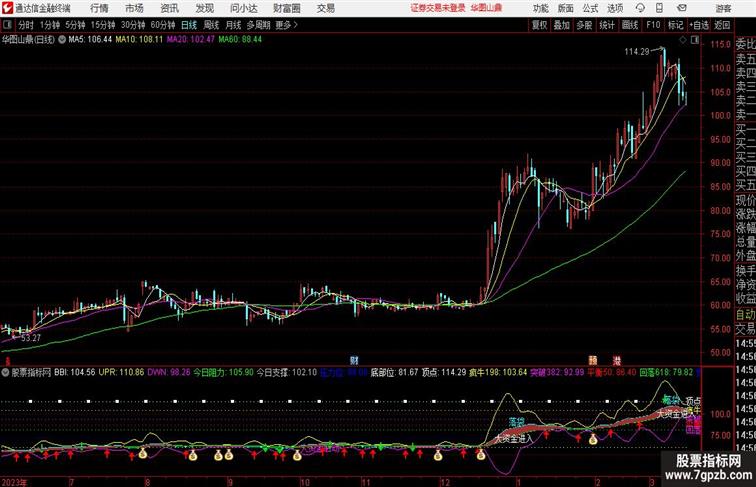The height and width of the screenshot is (487, 756).
Task: Expand the dropdown next to 华图山鼎(日线)
Action: click(x=62, y=40)
